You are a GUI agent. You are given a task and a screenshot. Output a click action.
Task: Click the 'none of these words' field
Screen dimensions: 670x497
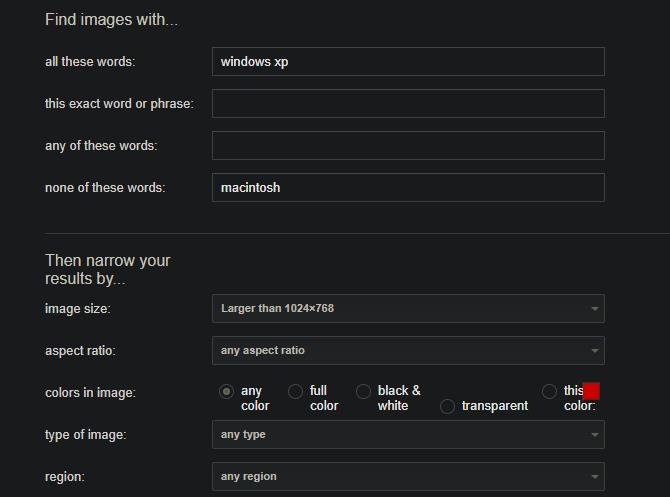407,187
